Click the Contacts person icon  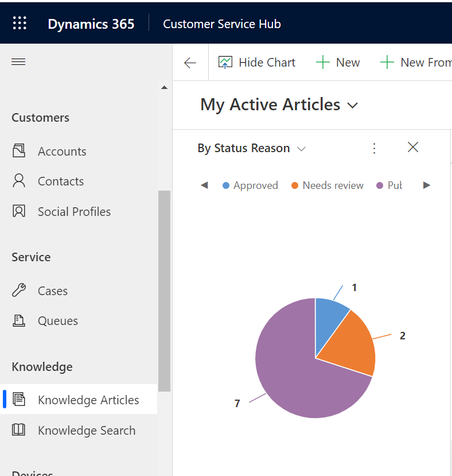pos(19,181)
